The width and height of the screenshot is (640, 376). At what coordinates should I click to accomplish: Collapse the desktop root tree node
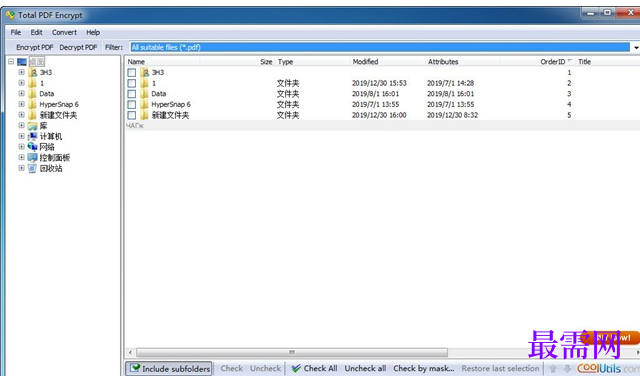[x=11, y=62]
